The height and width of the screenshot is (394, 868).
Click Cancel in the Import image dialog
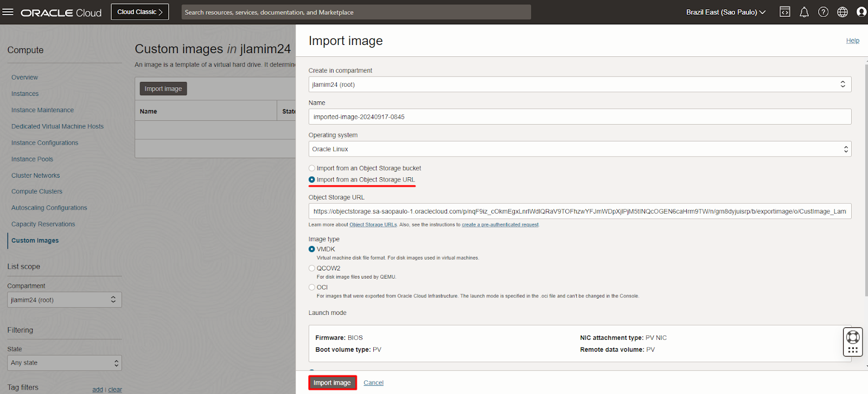[x=373, y=383]
